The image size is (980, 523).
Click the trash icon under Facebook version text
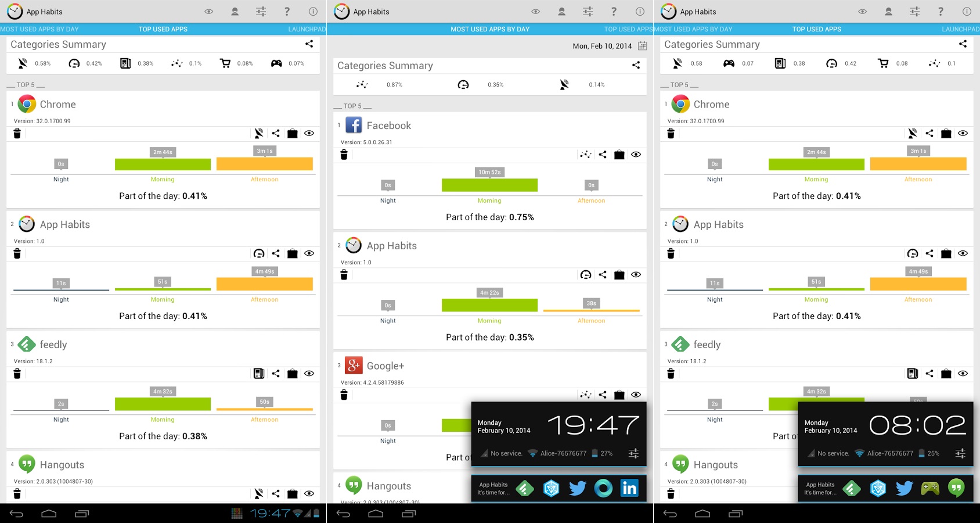coord(344,155)
